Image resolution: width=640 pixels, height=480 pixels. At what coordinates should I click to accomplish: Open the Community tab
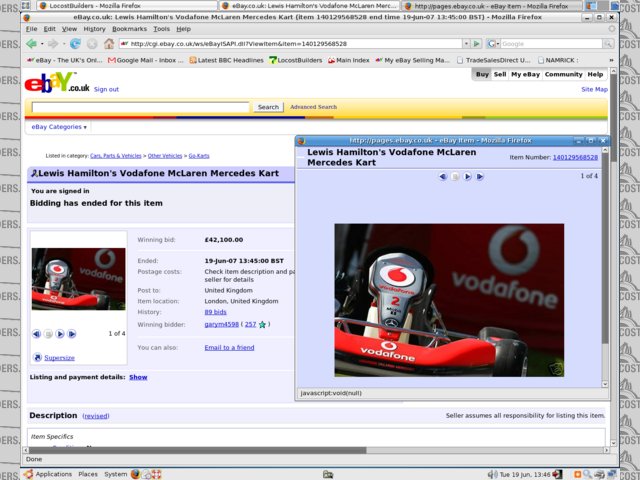pyautogui.click(x=563, y=74)
